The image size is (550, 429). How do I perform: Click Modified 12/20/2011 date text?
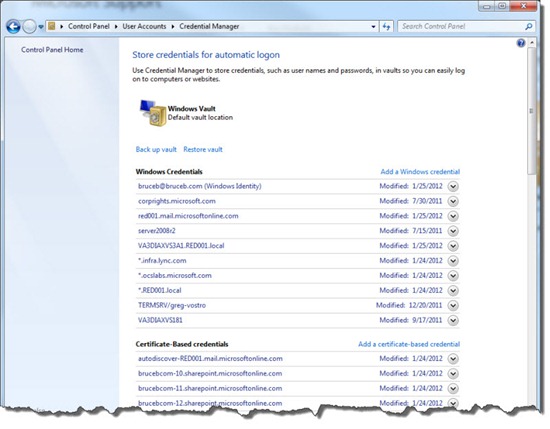(409, 306)
